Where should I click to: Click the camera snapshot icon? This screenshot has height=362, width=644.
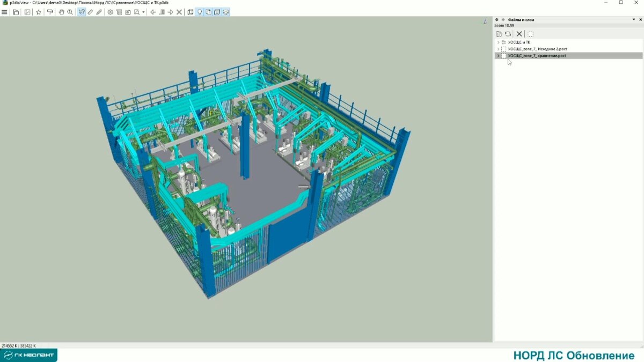(x=128, y=12)
